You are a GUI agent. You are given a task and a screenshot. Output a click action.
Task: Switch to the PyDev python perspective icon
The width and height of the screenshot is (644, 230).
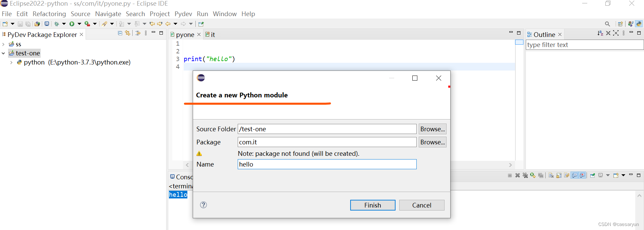639,24
